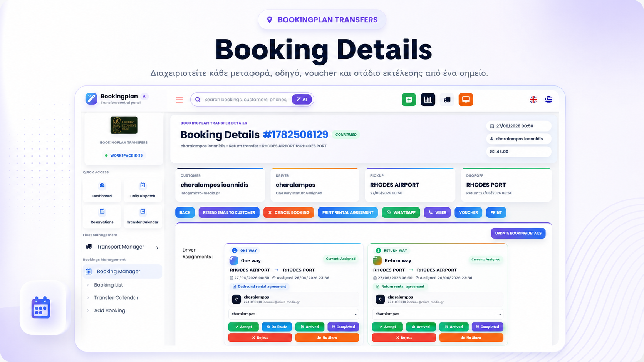Open the dark statistics chart icon
Image resolution: width=644 pixels, height=362 pixels.
(x=428, y=100)
